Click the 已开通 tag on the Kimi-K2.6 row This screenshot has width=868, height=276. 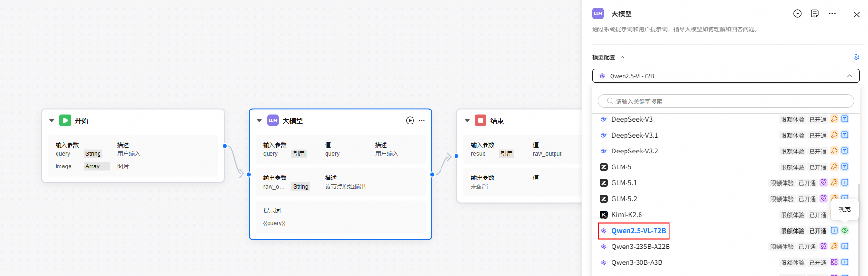[x=818, y=215]
